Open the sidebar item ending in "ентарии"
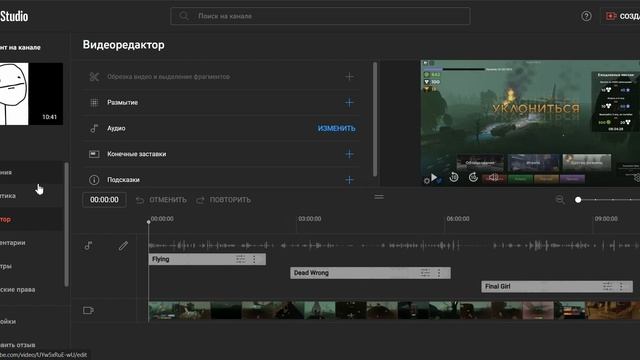This screenshot has width=640, height=360. (x=31, y=242)
